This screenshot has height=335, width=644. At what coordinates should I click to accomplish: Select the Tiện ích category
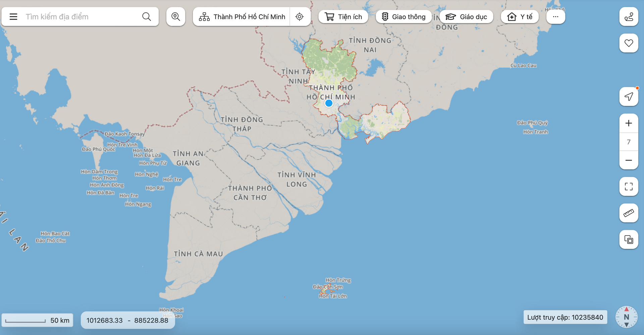343,17
